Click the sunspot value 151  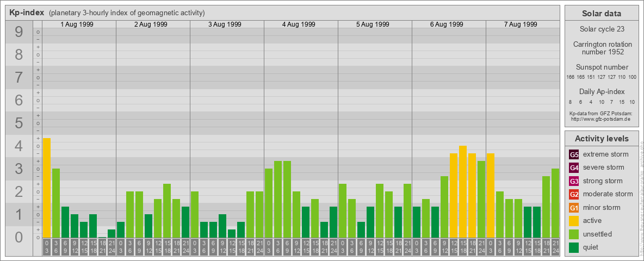coord(591,77)
